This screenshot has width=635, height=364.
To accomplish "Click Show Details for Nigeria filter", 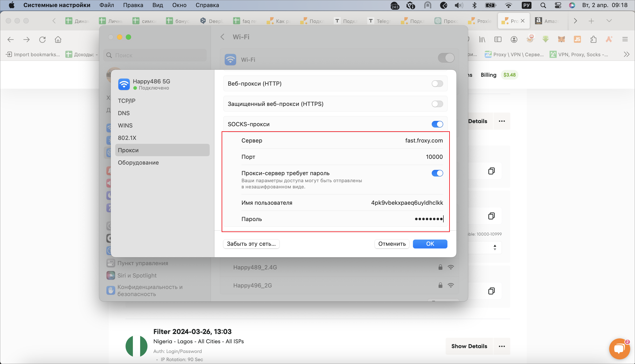I will point(469,346).
